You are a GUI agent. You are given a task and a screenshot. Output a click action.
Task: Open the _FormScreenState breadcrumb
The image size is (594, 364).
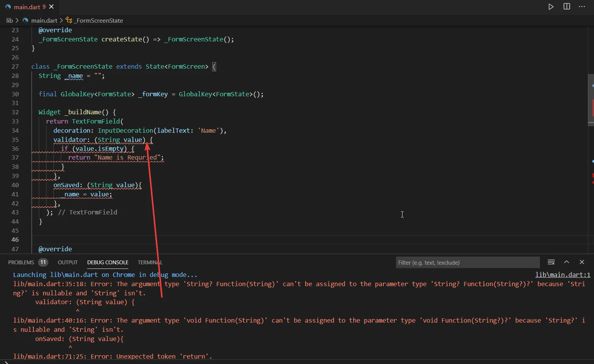pyautogui.click(x=99, y=20)
